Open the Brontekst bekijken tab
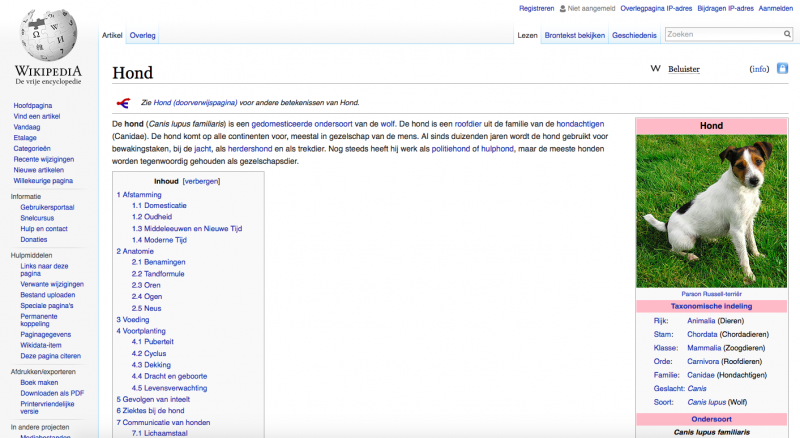This screenshot has width=800, height=438. [x=574, y=35]
